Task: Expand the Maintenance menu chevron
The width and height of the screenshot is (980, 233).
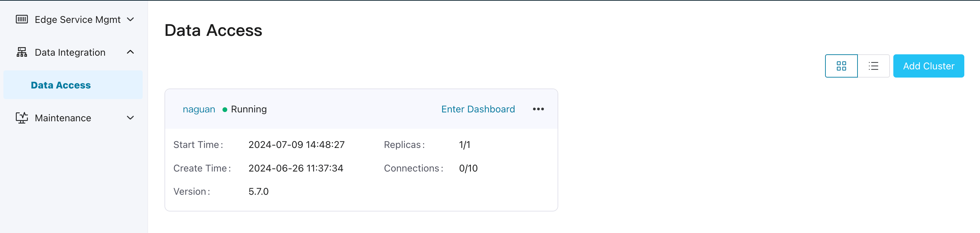Action: [x=130, y=118]
